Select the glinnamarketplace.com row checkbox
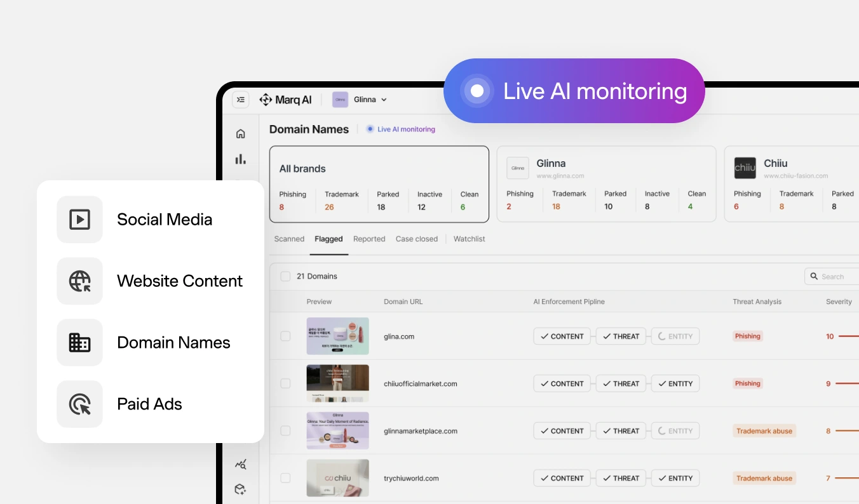 click(x=285, y=431)
